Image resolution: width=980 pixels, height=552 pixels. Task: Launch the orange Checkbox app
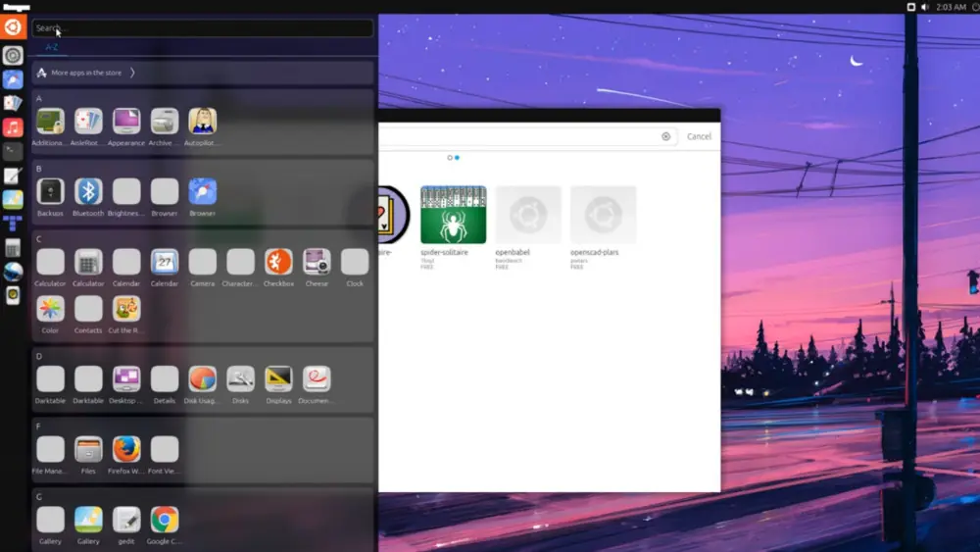(278, 262)
